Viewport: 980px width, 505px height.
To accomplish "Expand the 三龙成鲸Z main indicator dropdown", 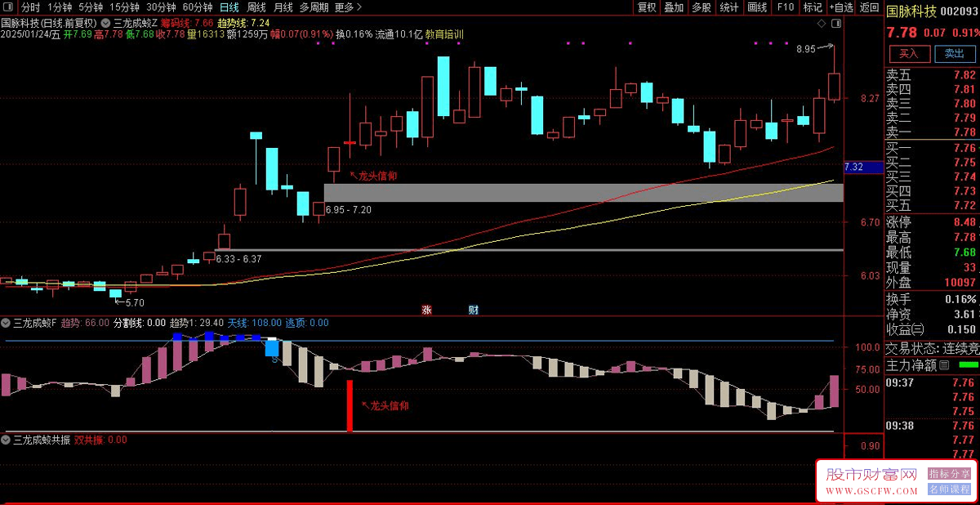I will (x=106, y=23).
